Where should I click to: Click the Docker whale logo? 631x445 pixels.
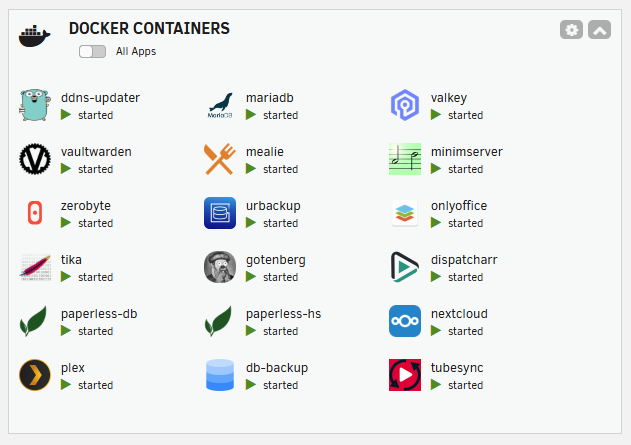(x=35, y=36)
